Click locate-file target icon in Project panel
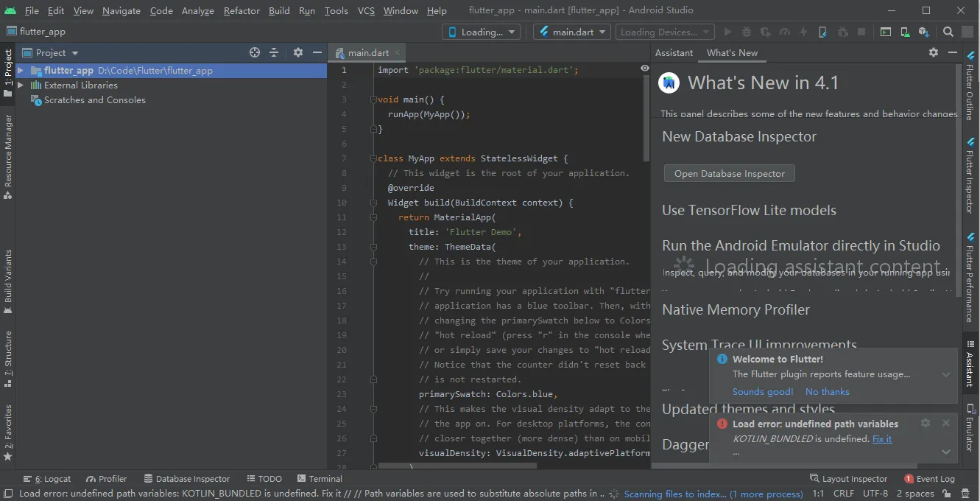 255,52
